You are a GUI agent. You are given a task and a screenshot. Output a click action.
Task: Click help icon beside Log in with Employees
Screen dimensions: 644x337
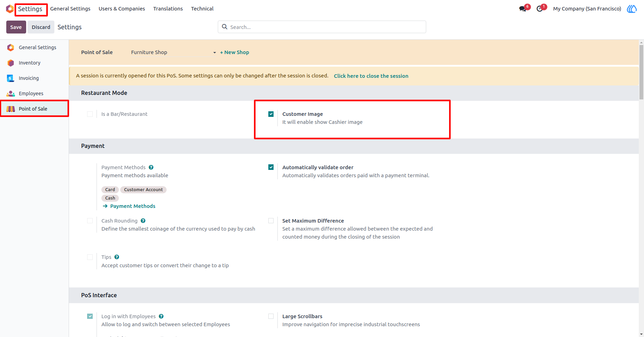pos(161,316)
